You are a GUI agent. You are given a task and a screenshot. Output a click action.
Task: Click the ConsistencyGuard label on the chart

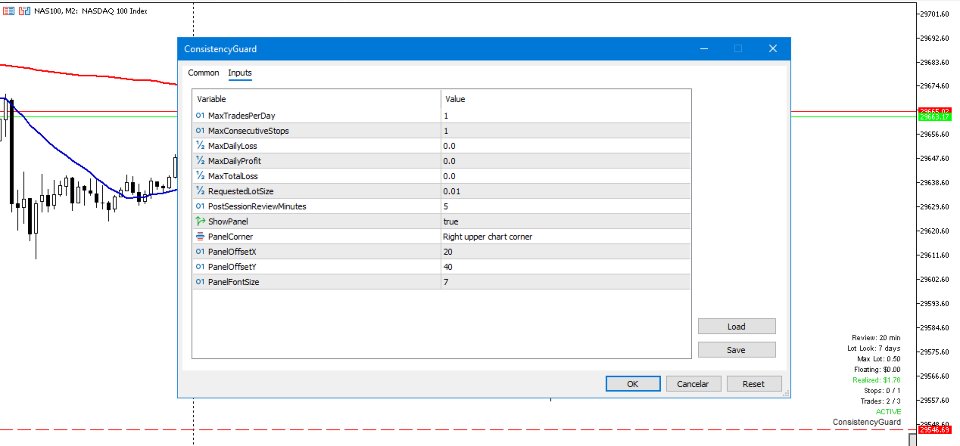pyautogui.click(x=866, y=422)
